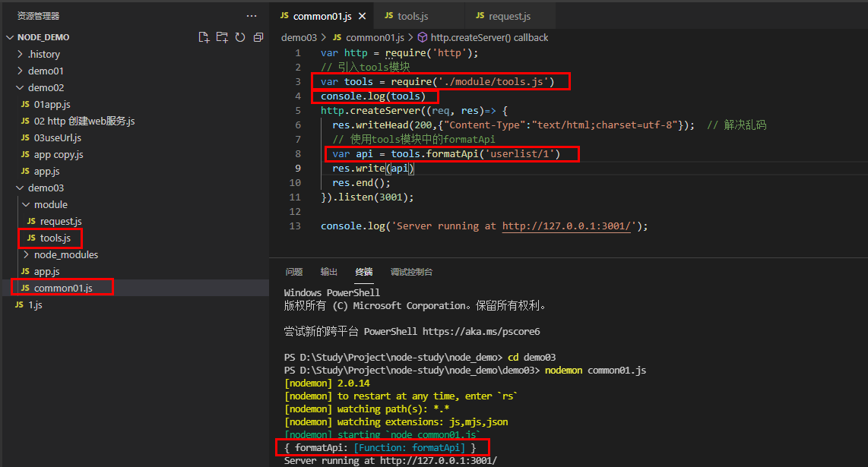Click line number 13 in the gutter

point(295,226)
